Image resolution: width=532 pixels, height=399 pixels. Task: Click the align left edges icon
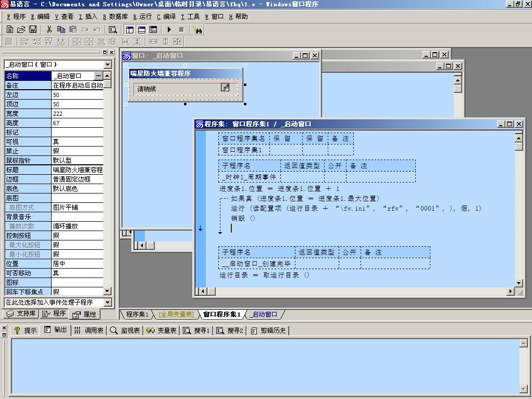25,41
